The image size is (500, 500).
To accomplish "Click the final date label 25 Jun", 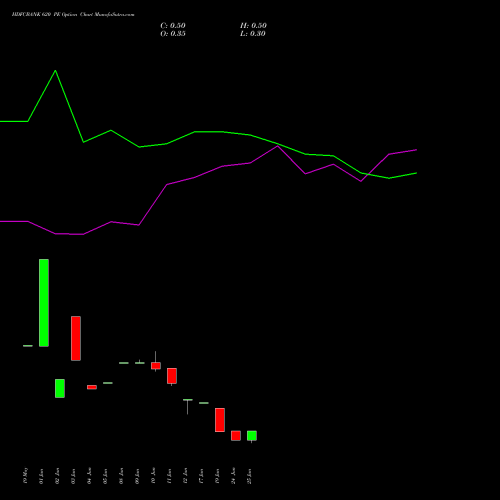I will coord(249,476).
